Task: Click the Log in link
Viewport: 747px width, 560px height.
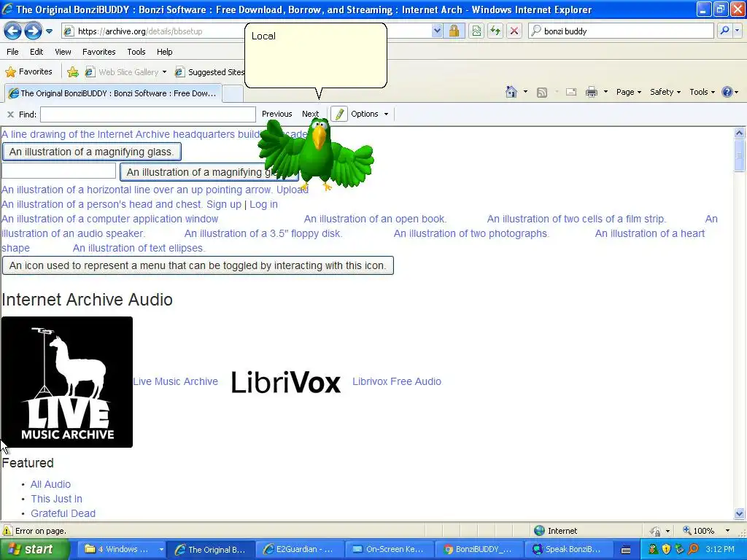Action: [263, 204]
